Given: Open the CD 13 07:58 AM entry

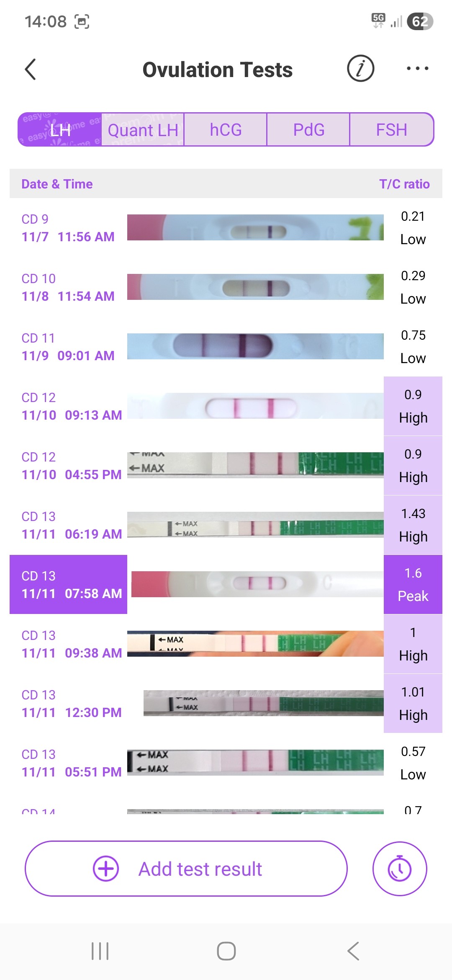Looking at the screenshot, I should coord(69,584).
